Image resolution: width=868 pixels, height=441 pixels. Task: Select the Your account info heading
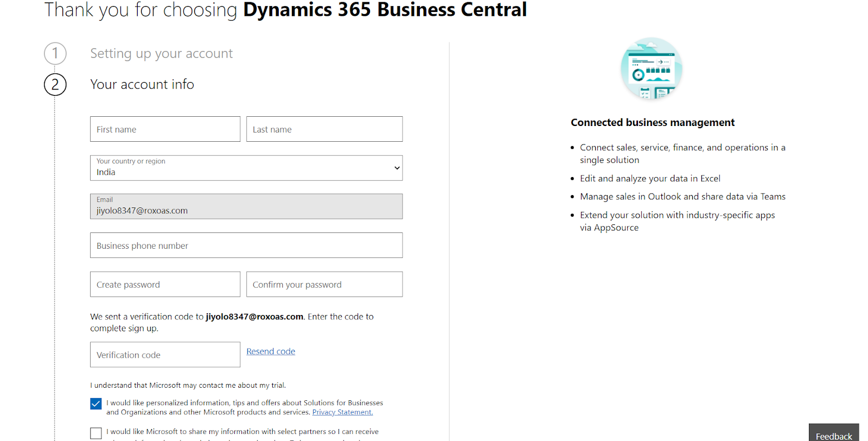click(x=142, y=84)
